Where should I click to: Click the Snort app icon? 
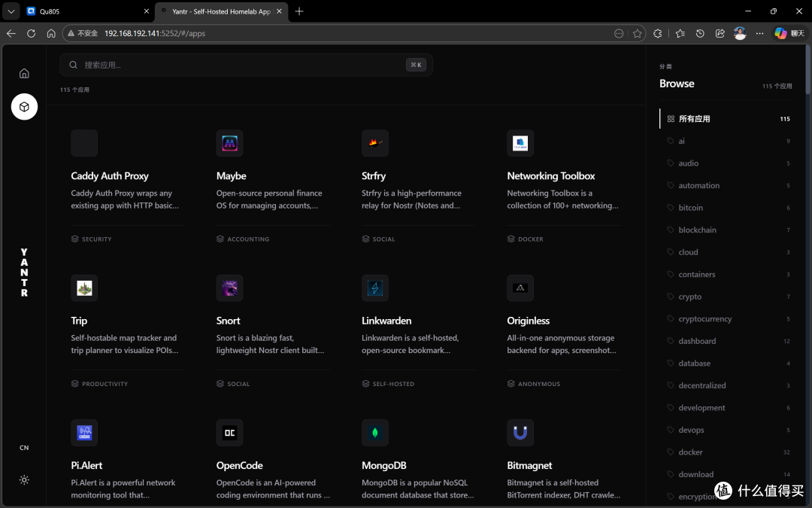pos(229,287)
